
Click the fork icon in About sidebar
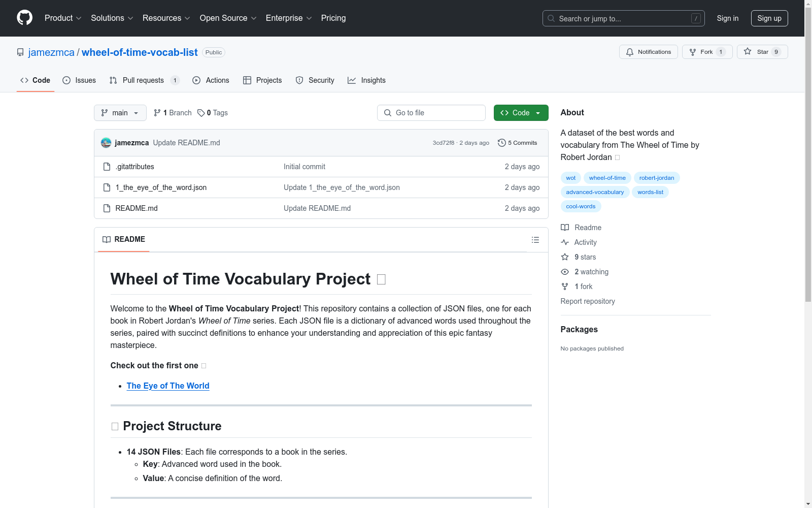(565, 287)
